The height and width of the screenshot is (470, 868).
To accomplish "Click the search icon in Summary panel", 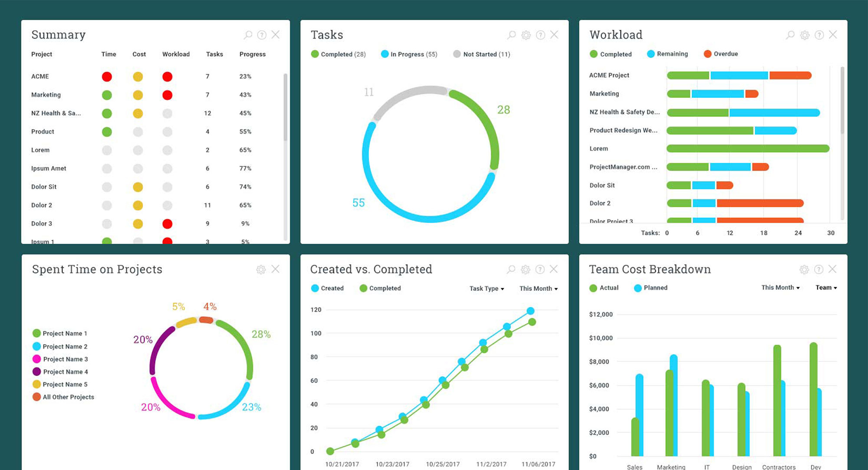I will [248, 35].
